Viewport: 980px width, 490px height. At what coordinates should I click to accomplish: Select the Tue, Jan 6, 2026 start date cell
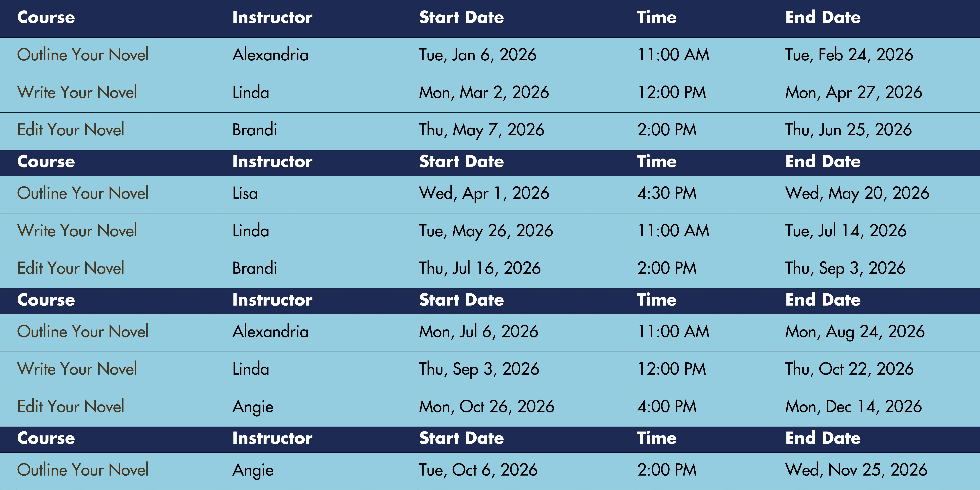coord(478,55)
